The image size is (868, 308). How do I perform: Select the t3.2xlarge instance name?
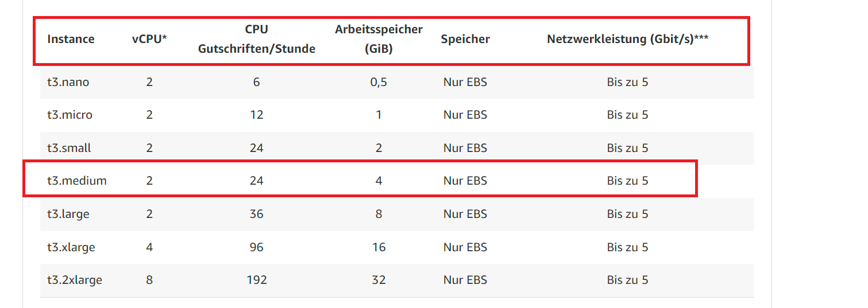pos(75,280)
